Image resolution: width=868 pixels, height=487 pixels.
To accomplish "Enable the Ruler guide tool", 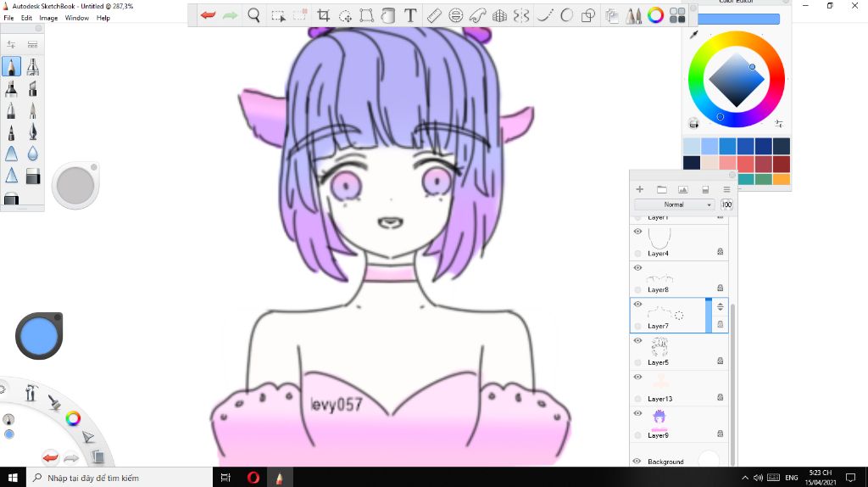I will coord(434,15).
